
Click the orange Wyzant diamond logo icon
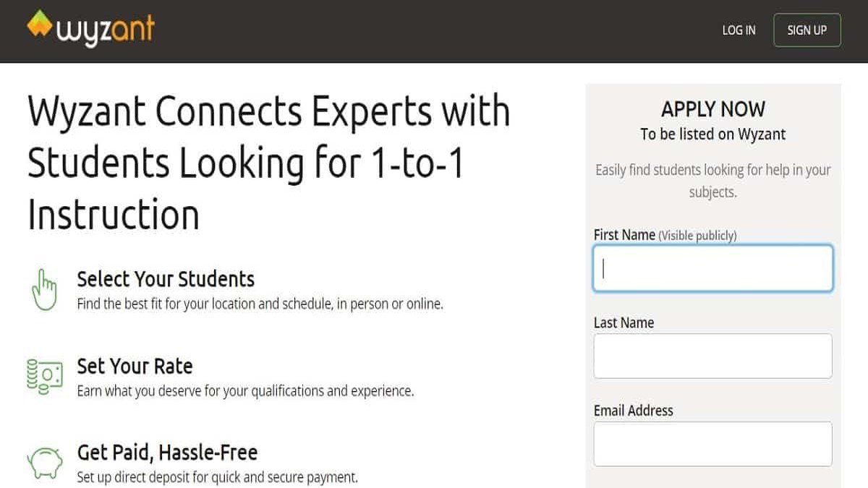40,23
